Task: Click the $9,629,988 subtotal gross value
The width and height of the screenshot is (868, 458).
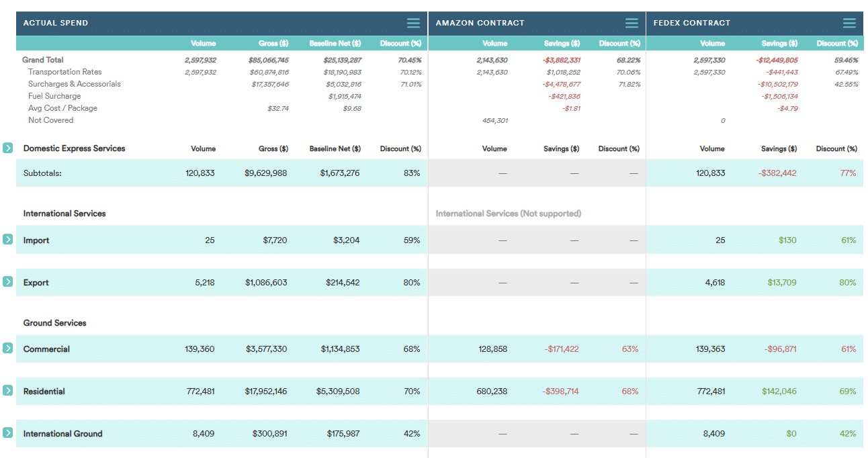Action: (266, 173)
